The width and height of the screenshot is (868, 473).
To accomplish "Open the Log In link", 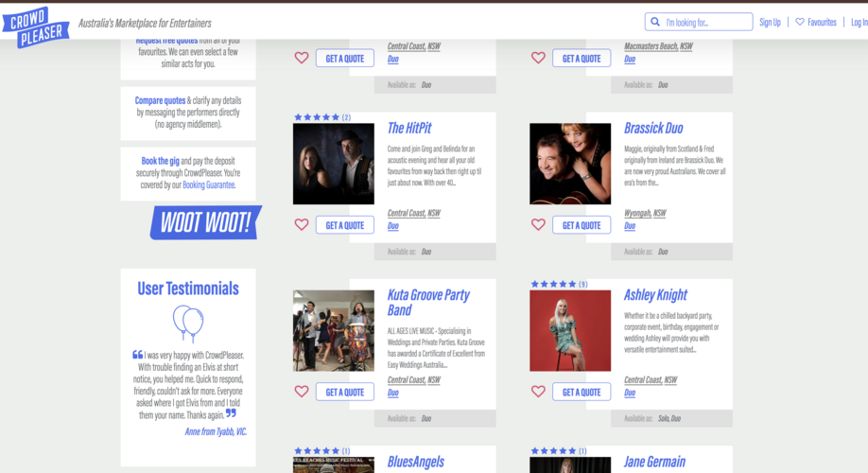I will click(859, 22).
